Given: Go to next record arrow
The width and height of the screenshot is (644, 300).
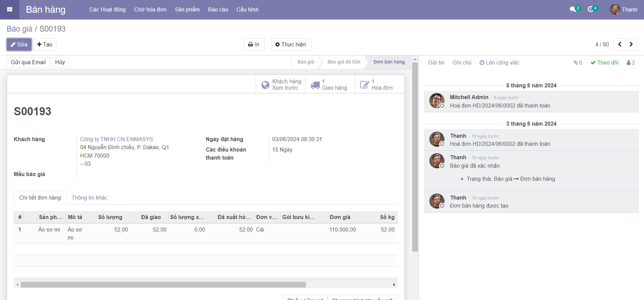Looking at the screenshot, I should (631, 44).
